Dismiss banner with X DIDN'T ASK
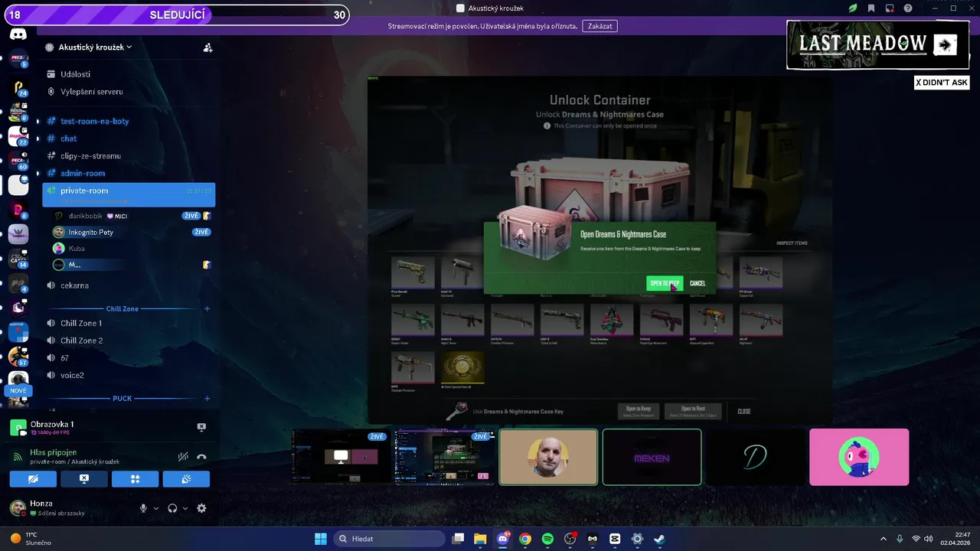The height and width of the screenshot is (551, 980). click(942, 83)
